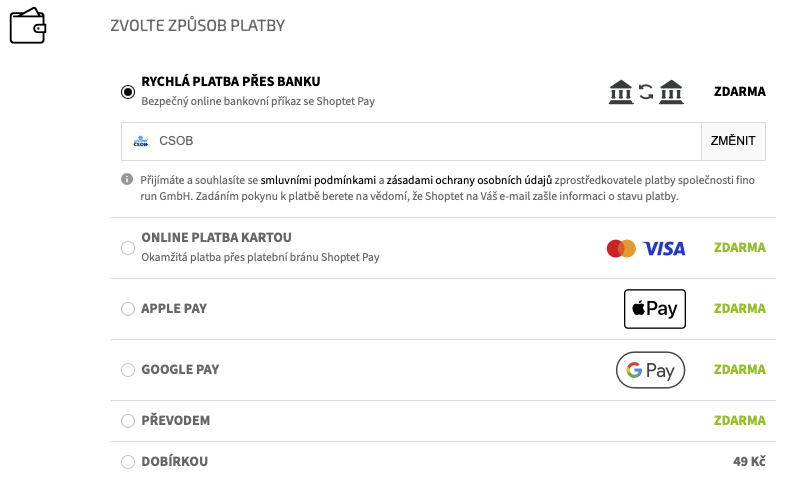798x492 pixels.
Task: Click the CSOB bank logo
Action: click(140, 141)
